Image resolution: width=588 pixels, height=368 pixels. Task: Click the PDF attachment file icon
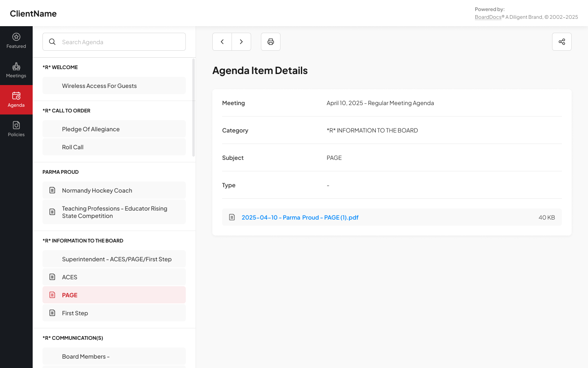point(232,217)
